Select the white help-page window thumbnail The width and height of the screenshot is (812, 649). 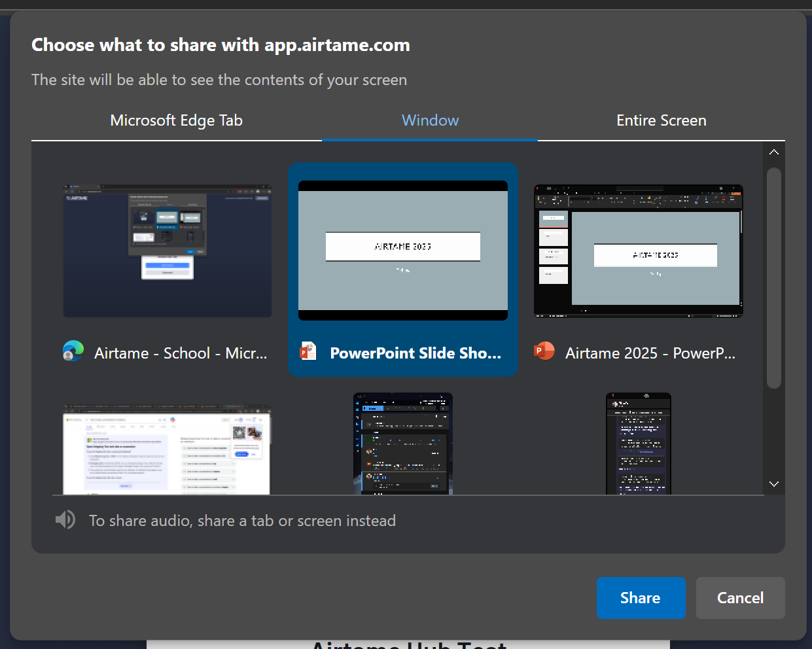pos(167,449)
